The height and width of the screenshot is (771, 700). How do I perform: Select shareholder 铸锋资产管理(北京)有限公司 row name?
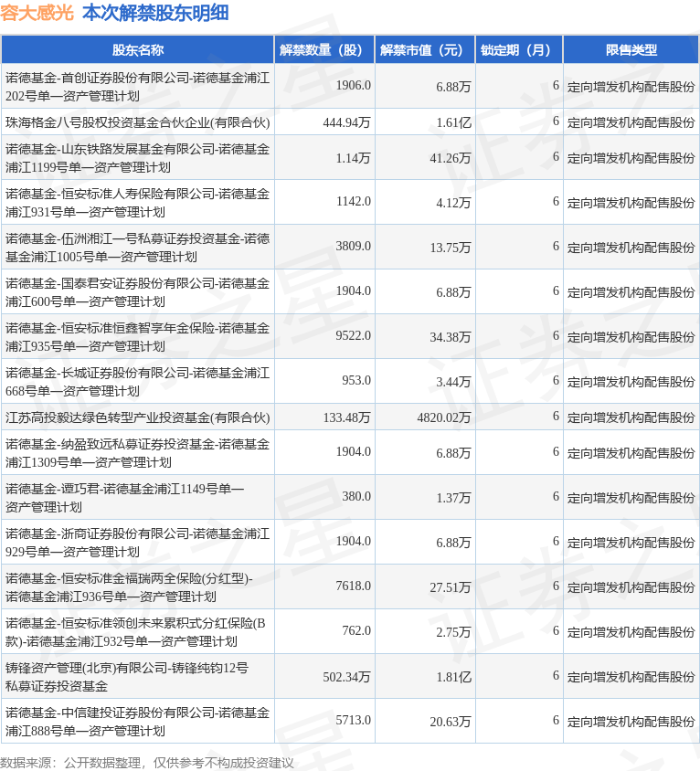(127, 677)
